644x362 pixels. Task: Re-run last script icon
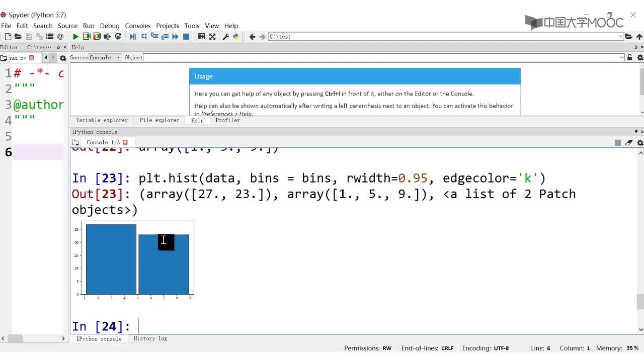118,37
